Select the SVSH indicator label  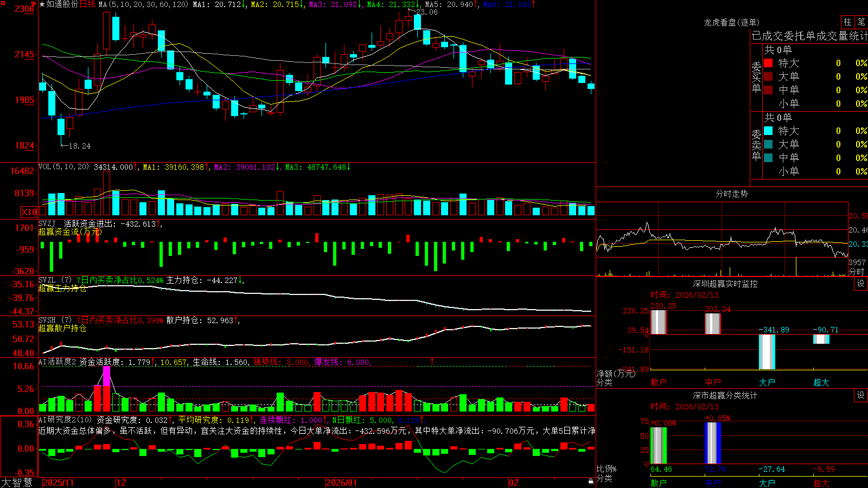[47, 320]
